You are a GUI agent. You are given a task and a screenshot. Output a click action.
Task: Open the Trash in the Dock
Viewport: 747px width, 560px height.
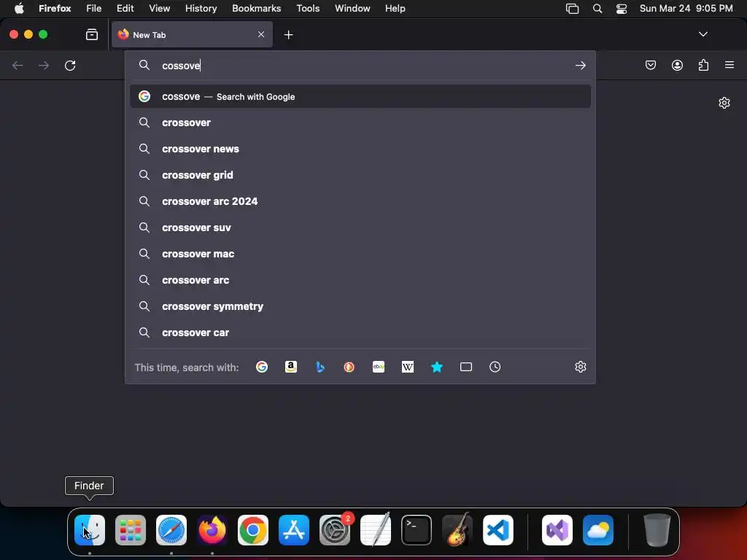click(x=657, y=530)
